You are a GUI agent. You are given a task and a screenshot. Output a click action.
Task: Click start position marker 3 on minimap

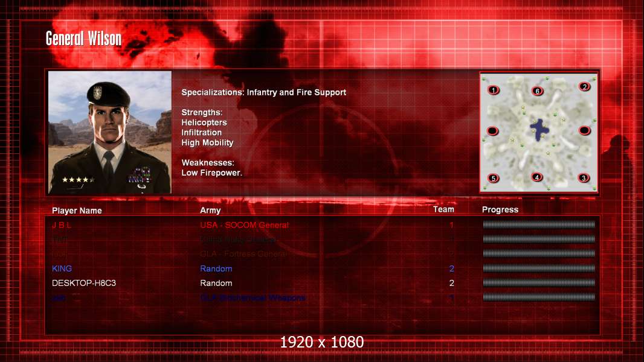point(584,178)
